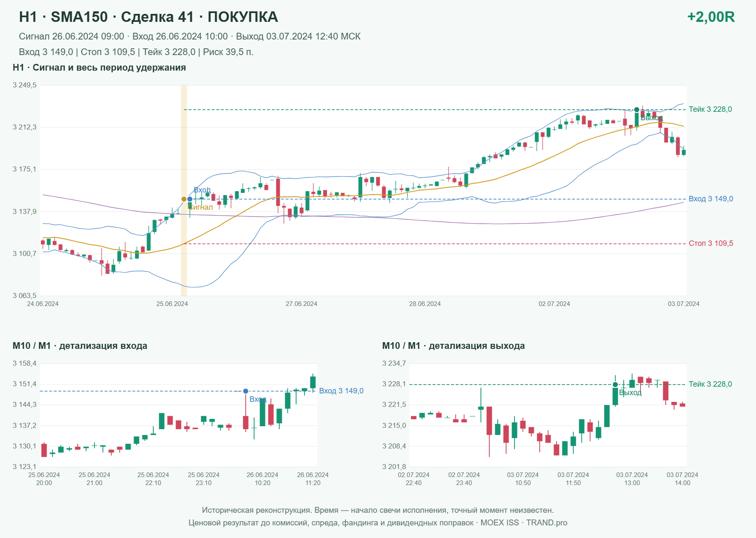The image size is (756, 538).
Task: Select the +2,00R result value
Action: (x=711, y=17)
